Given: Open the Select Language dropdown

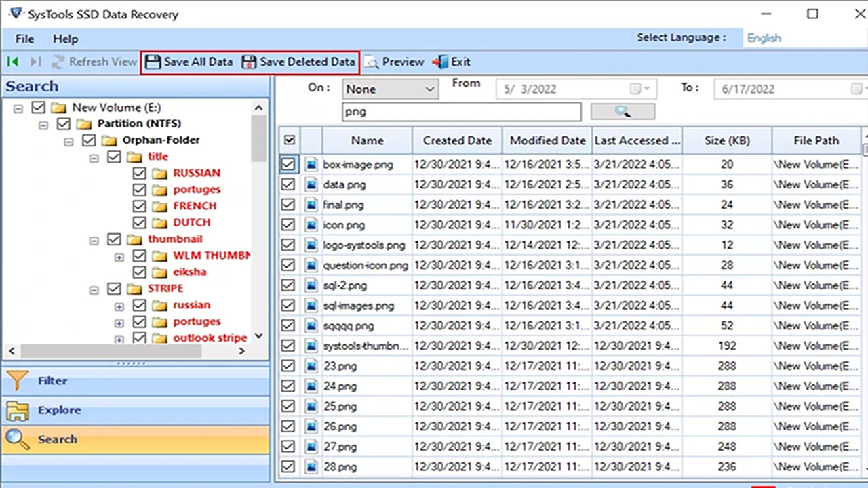Looking at the screenshot, I should click(x=804, y=38).
